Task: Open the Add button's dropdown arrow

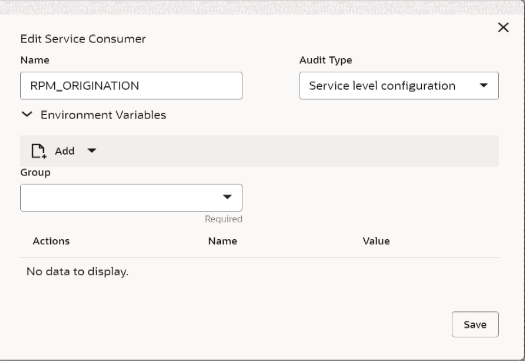Action: point(92,151)
